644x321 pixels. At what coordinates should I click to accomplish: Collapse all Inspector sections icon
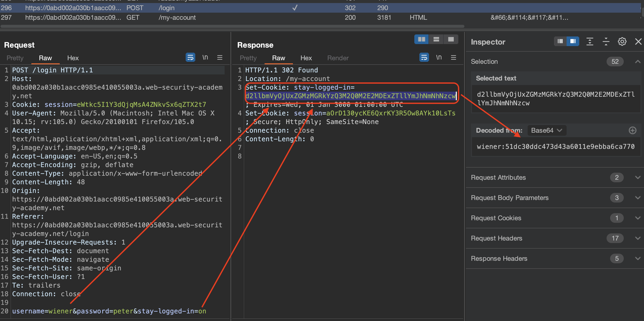point(606,42)
